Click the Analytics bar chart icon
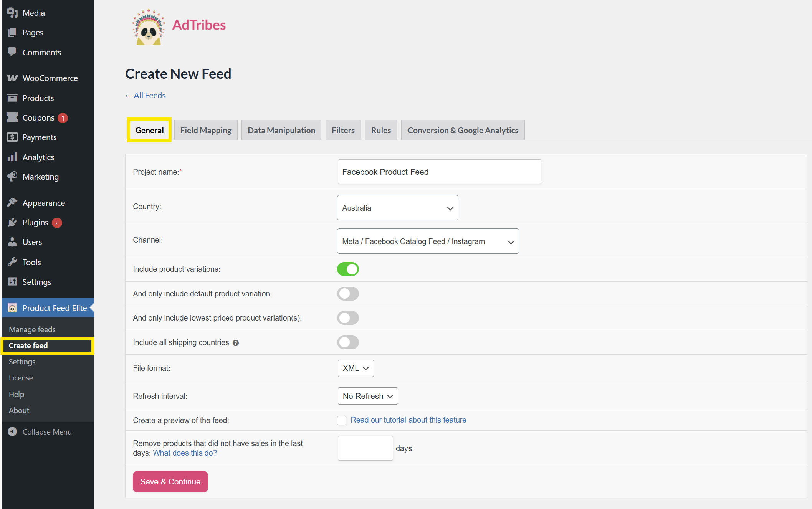Viewport: 812px width, 509px height. click(12, 157)
